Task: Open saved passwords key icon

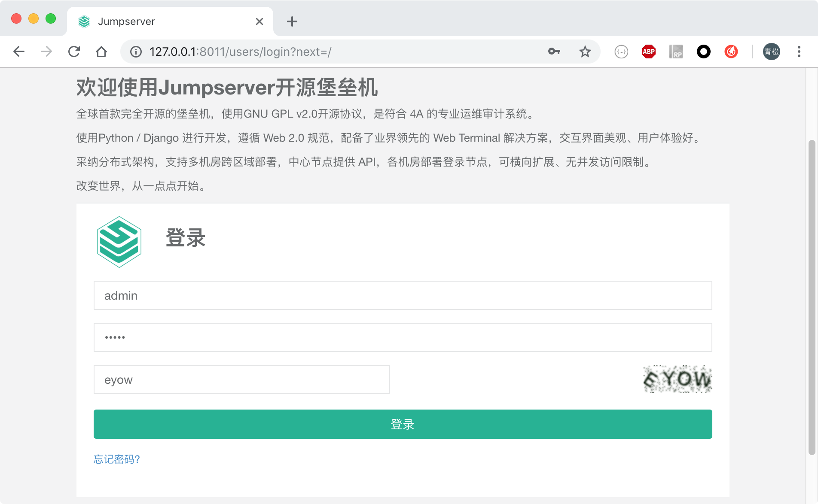Action: (x=554, y=52)
